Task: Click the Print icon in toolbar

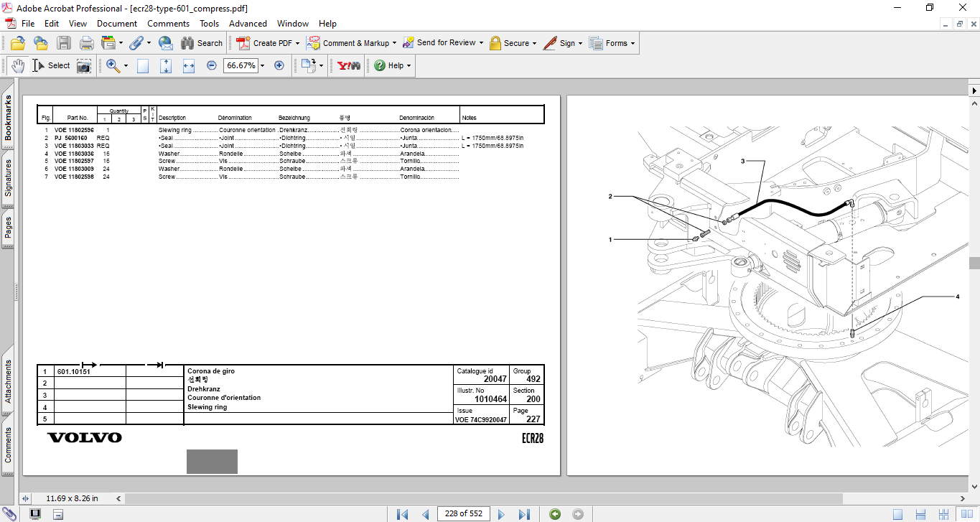Action: [x=87, y=43]
